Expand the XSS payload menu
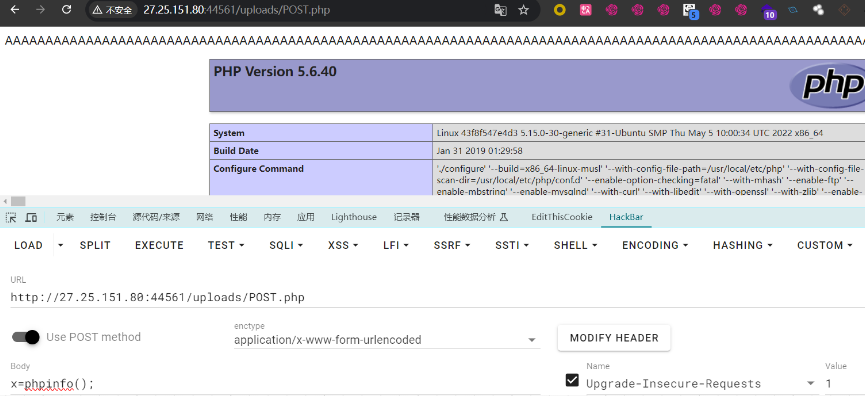 (343, 245)
